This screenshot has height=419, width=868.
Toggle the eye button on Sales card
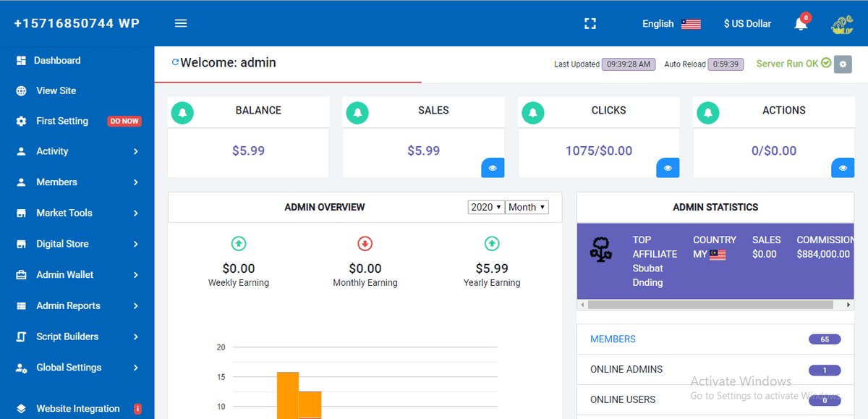(x=493, y=168)
